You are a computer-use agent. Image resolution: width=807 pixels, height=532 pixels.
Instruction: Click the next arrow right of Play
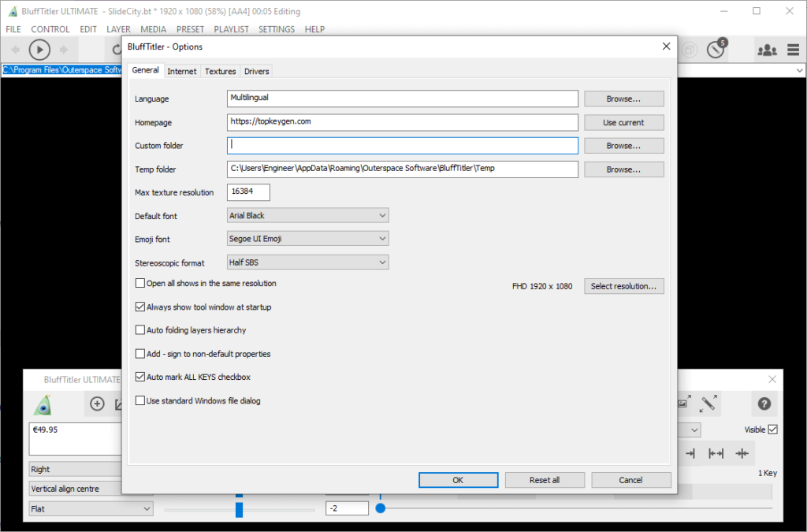[64, 50]
